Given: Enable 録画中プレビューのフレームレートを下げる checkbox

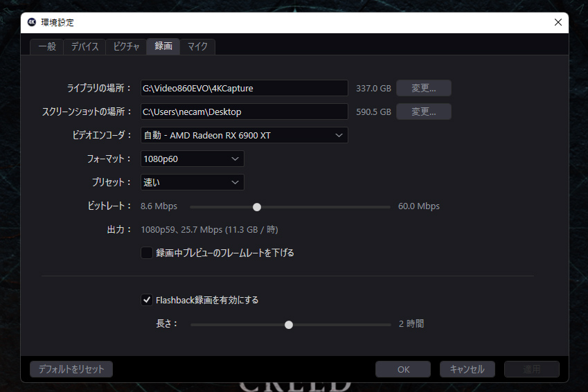Looking at the screenshot, I should pyautogui.click(x=147, y=253).
